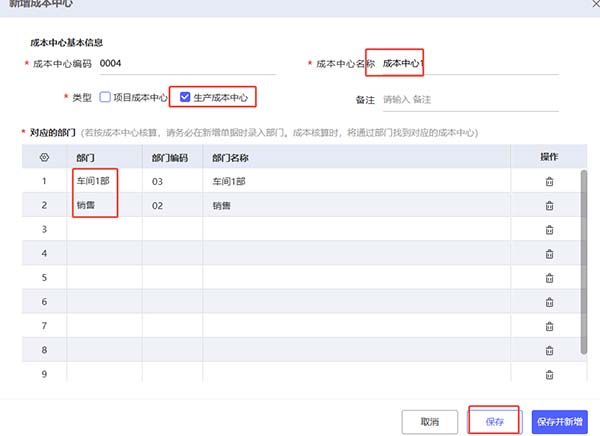Cancel the dialog with 取消
The height and width of the screenshot is (436, 600).
coord(430,421)
